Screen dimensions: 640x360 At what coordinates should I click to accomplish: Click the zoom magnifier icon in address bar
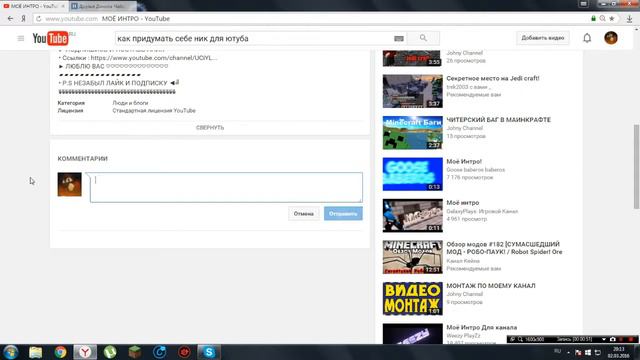click(x=602, y=18)
